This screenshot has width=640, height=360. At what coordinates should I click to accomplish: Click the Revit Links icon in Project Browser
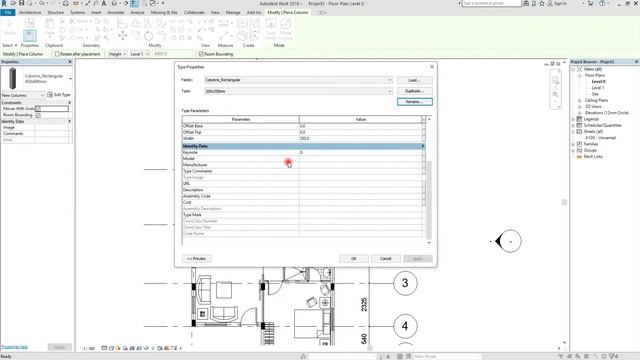pos(579,156)
